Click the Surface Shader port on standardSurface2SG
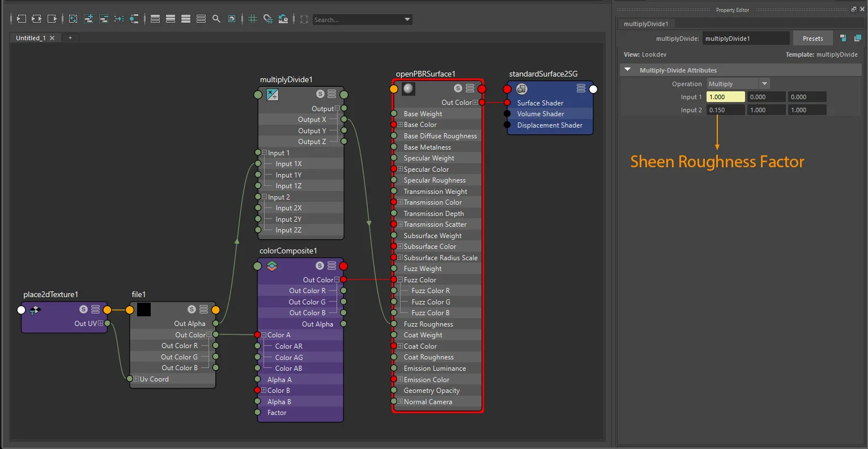Image resolution: width=868 pixels, height=449 pixels. click(x=507, y=103)
